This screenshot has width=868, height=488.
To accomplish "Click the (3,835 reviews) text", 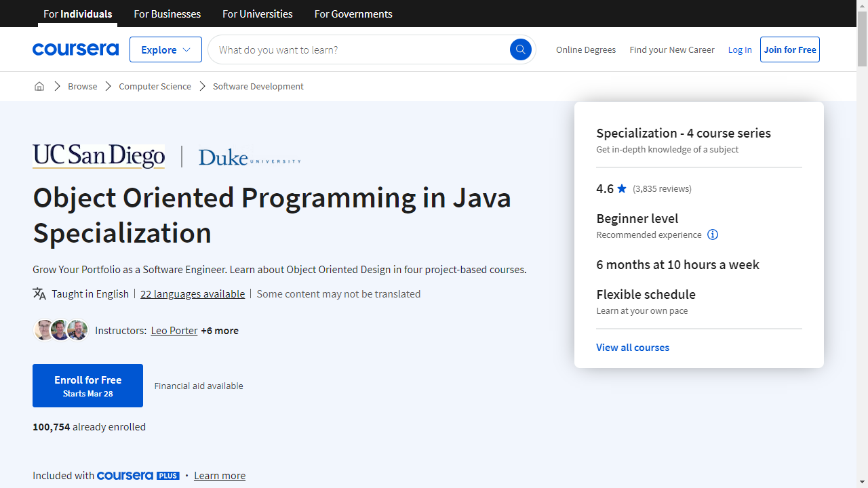I will click(x=662, y=188).
